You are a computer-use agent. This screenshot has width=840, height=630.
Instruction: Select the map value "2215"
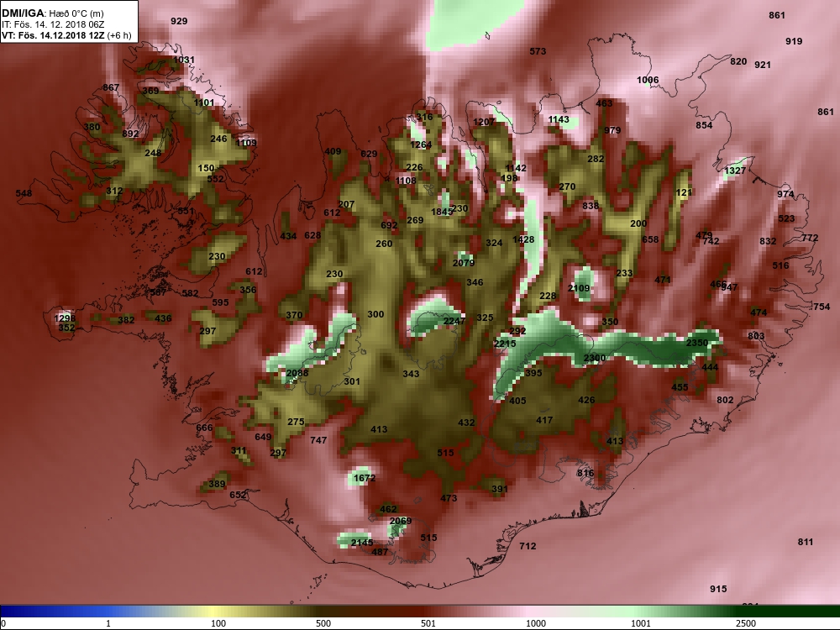point(505,344)
